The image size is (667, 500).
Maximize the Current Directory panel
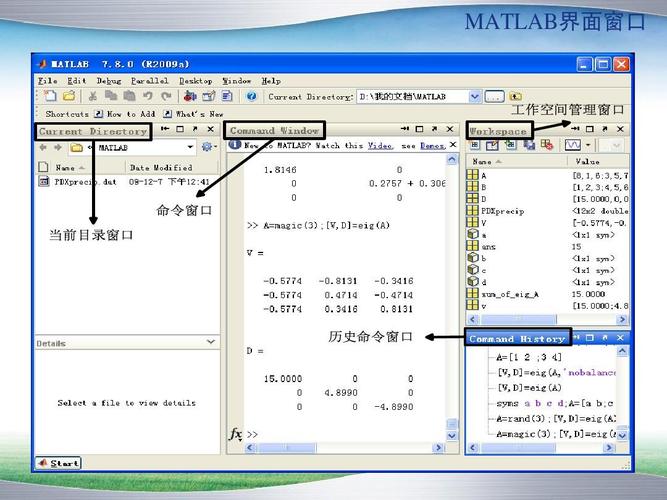[x=180, y=129]
